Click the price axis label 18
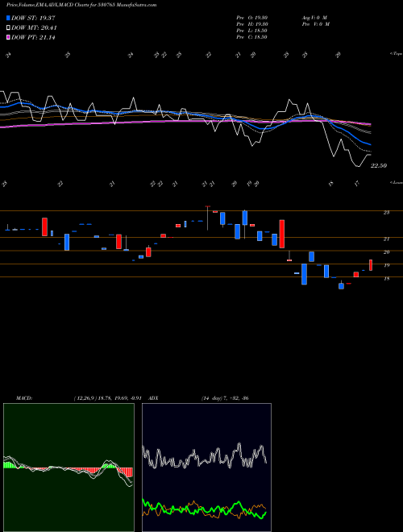 (x=386, y=279)
